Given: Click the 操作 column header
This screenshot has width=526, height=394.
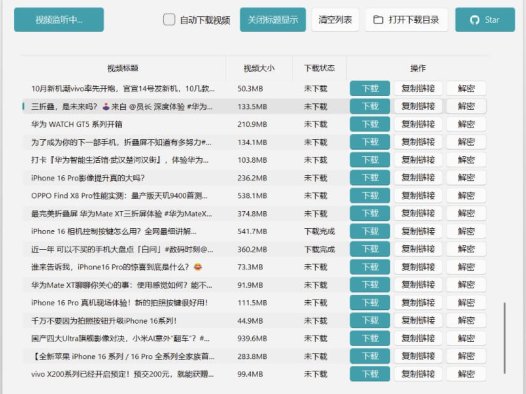Looking at the screenshot, I should (418, 68).
